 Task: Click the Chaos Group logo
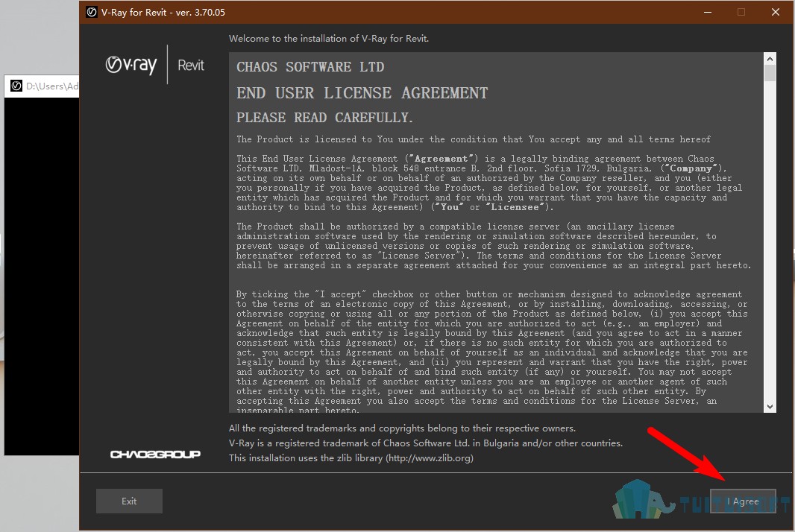pos(155,454)
